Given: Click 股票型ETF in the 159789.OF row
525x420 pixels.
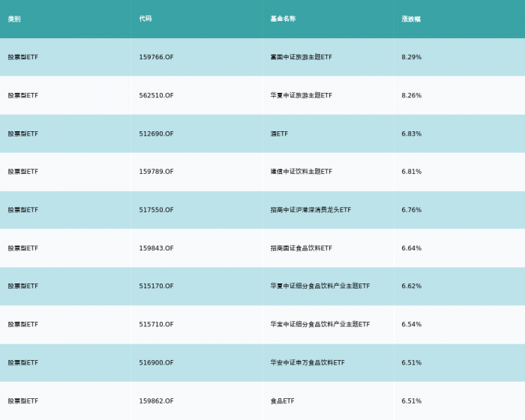Looking at the screenshot, I should click(23, 172).
